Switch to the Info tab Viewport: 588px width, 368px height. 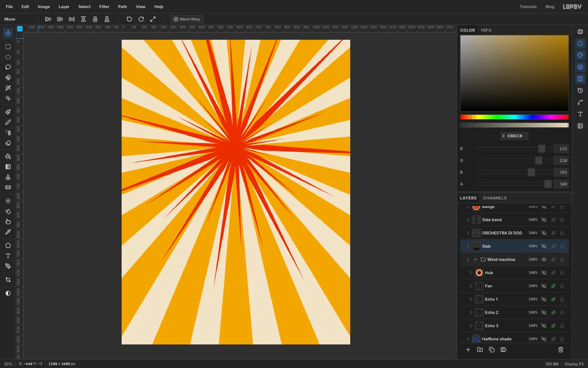(x=486, y=30)
